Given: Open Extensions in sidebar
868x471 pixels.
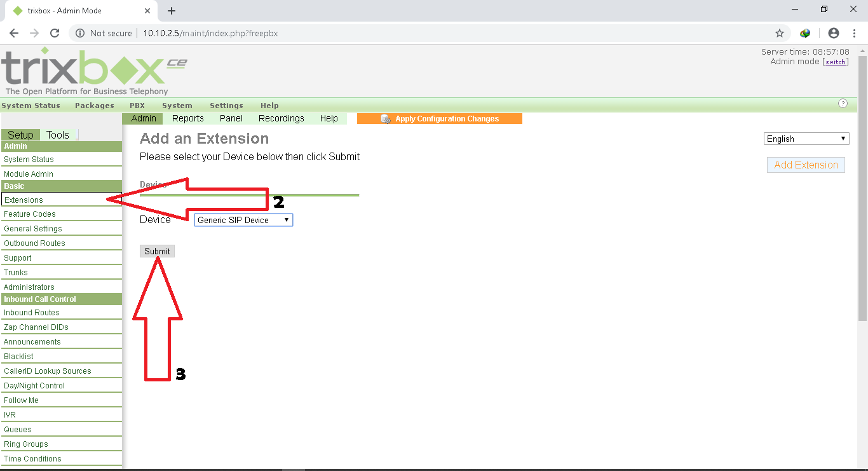Looking at the screenshot, I should (61, 200).
